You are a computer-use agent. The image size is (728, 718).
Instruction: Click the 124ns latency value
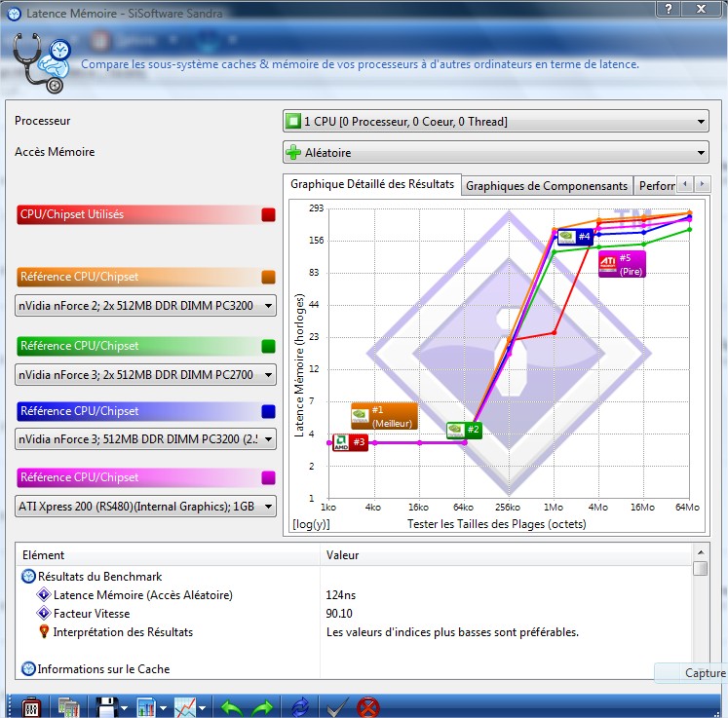point(341,595)
